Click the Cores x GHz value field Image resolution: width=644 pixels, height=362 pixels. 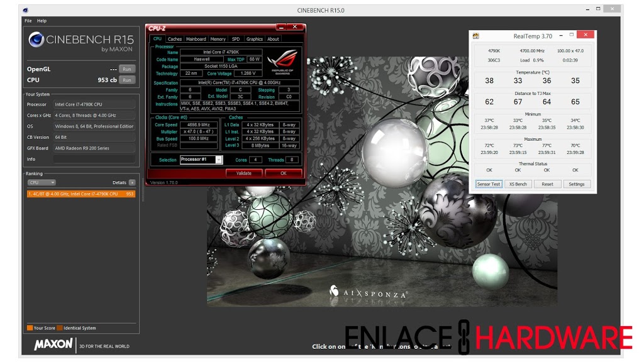94,116
